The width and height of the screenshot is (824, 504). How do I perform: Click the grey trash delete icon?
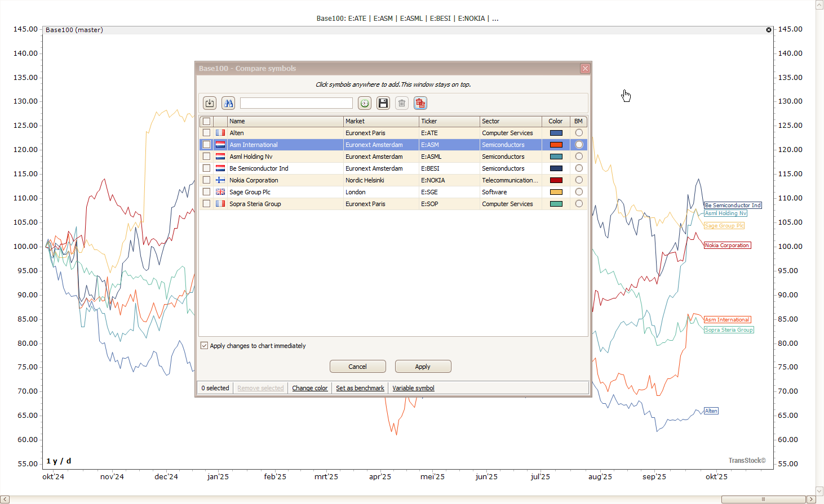pos(402,103)
